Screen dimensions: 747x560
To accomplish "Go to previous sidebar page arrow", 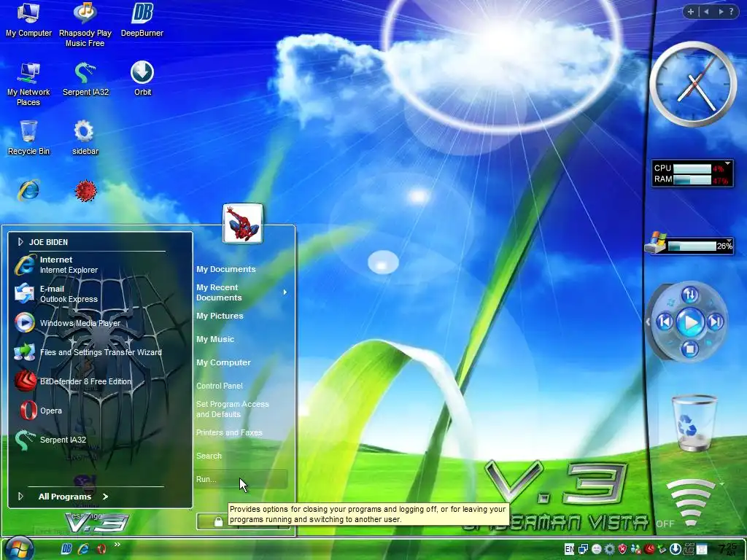I will 706,12.
